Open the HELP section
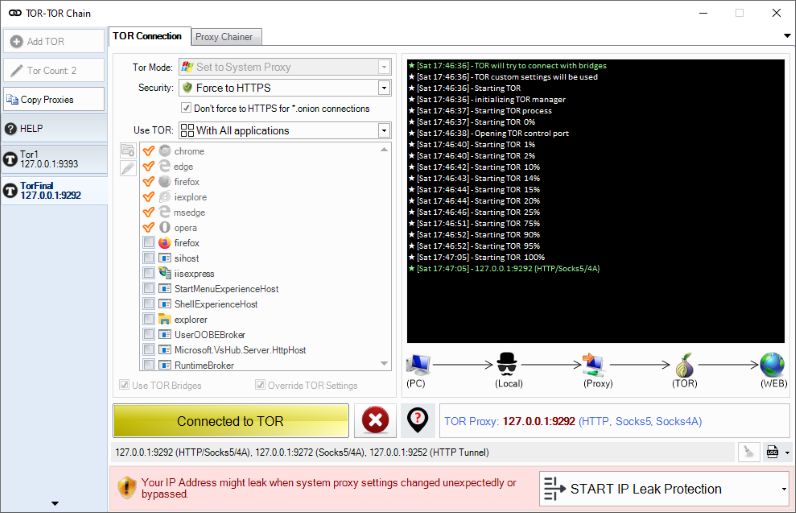This screenshot has height=513, width=796. (54, 129)
